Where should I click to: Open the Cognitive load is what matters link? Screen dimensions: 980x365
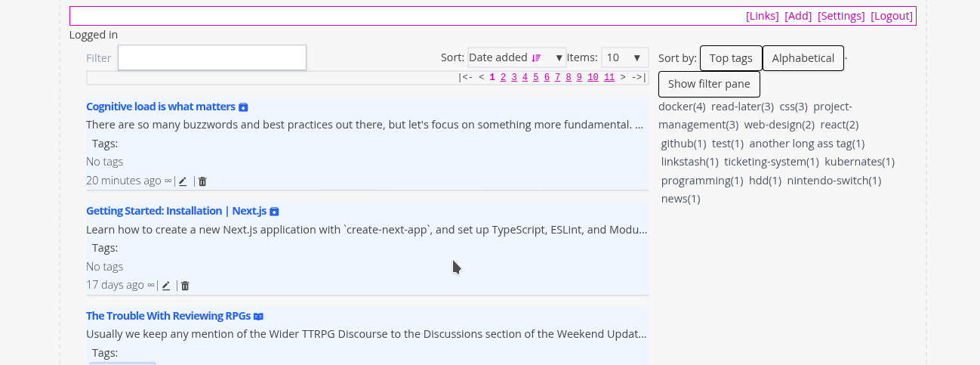(x=160, y=107)
